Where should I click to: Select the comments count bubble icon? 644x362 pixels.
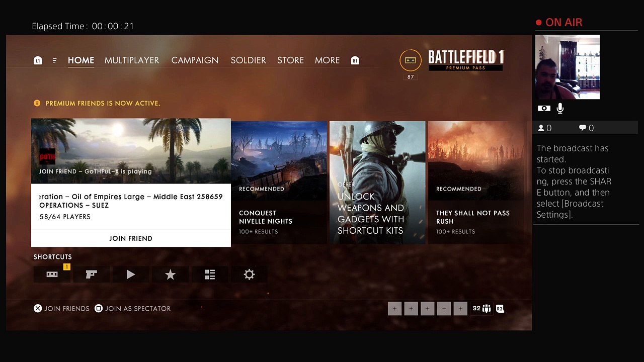click(583, 128)
